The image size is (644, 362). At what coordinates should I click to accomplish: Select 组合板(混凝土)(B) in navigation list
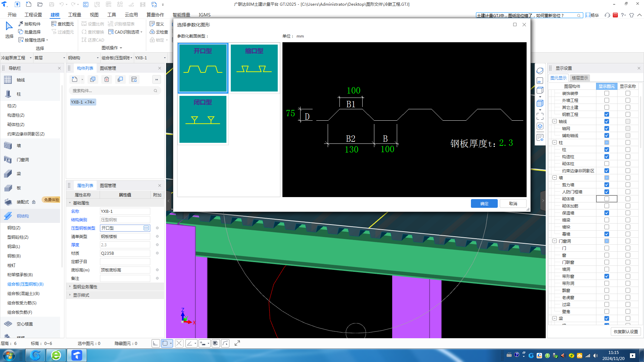point(23,293)
